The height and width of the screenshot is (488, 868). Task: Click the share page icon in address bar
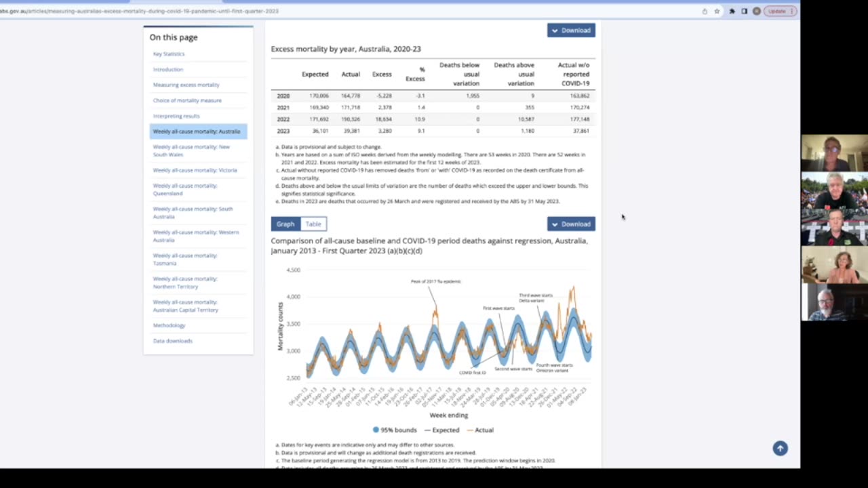[x=705, y=11]
